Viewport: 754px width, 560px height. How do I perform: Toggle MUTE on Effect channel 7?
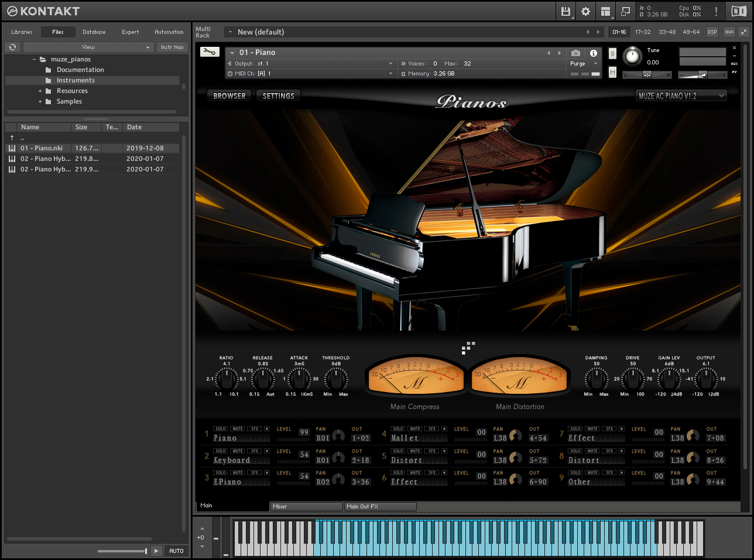592,429
